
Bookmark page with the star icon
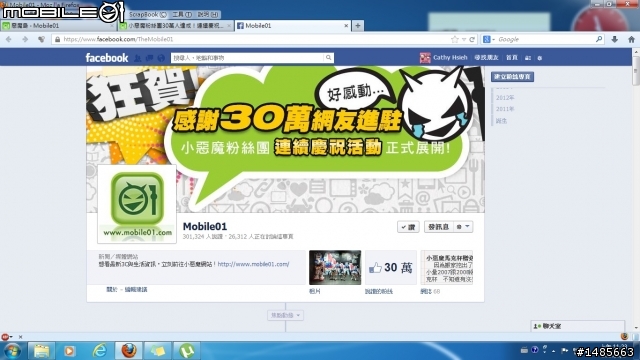(x=455, y=39)
